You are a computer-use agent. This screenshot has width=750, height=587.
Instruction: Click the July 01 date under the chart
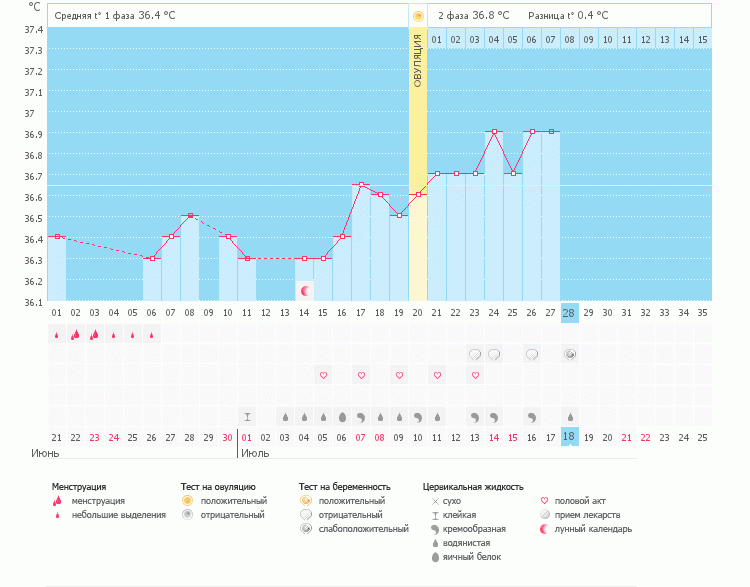[x=247, y=437]
